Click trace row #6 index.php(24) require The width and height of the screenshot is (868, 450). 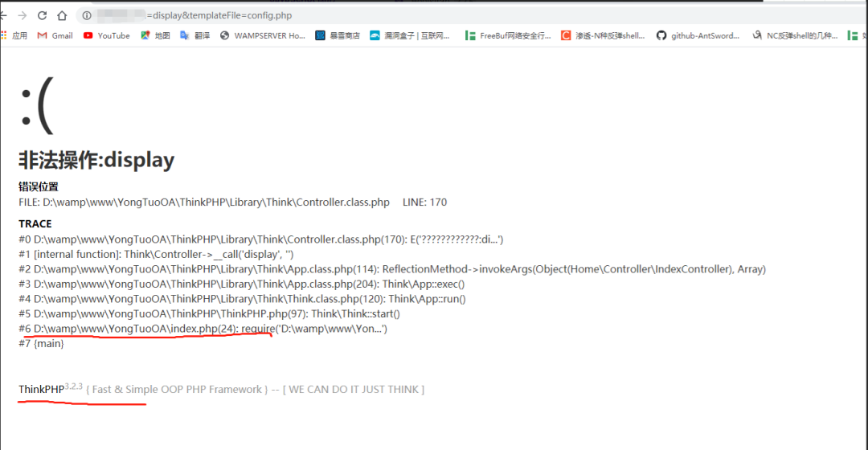203,329
